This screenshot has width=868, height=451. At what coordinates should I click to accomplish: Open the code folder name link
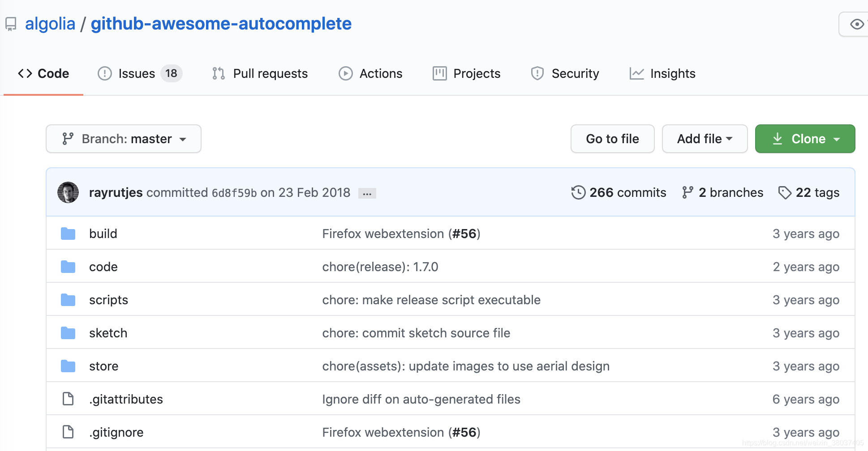[x=103, y=267]
